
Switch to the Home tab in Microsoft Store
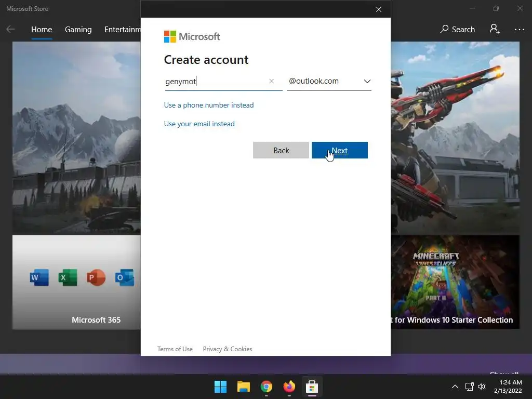[42, 30]
